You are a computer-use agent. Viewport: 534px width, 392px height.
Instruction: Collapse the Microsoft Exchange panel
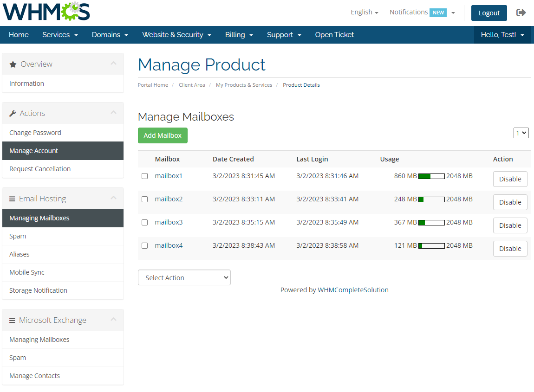tap(113, 319)
